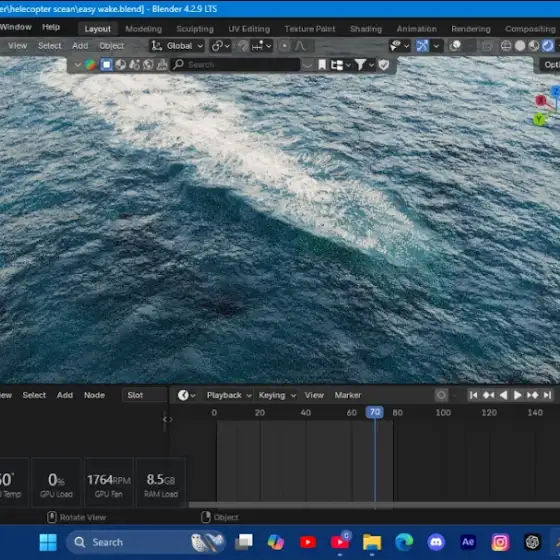
Task: Jump to previous keyframe
Action: 488,395
